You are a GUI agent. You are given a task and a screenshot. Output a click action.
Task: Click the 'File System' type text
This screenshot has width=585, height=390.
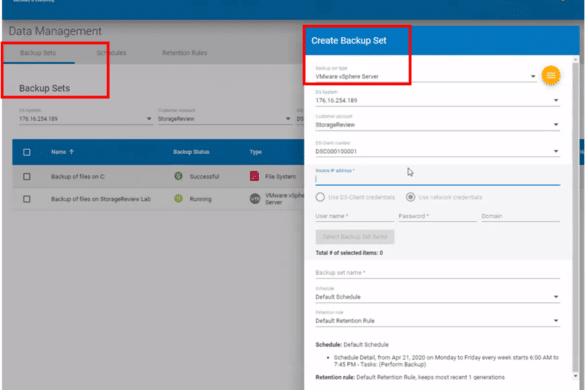coord(281,176)
